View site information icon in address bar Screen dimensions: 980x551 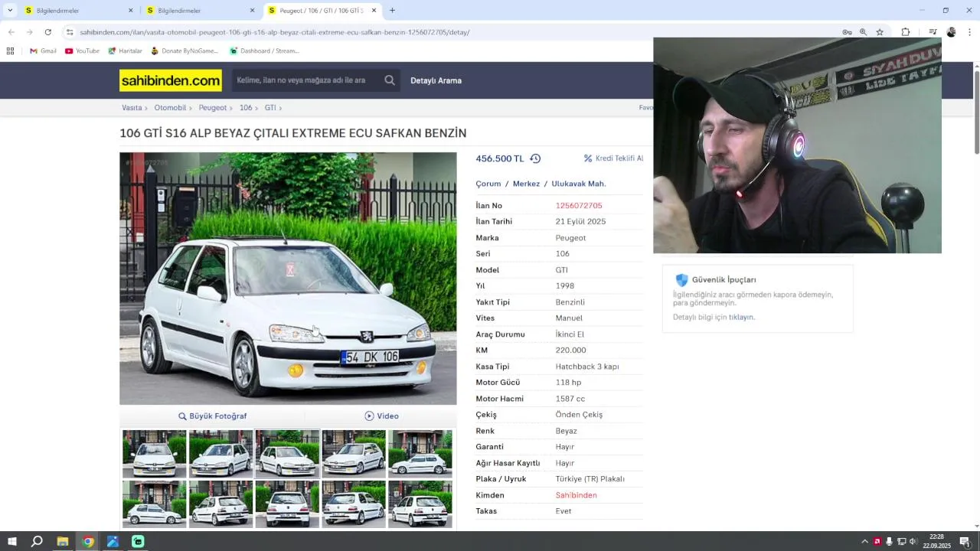point(70,32)
